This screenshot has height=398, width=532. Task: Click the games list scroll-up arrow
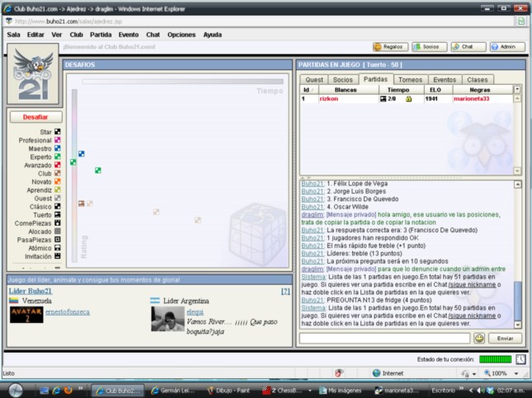click(x=517, y=99)
